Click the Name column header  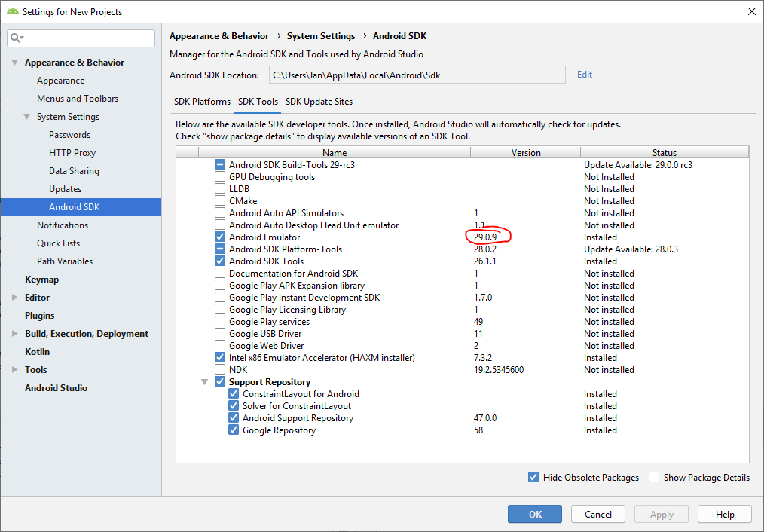(x=335, y=152)
